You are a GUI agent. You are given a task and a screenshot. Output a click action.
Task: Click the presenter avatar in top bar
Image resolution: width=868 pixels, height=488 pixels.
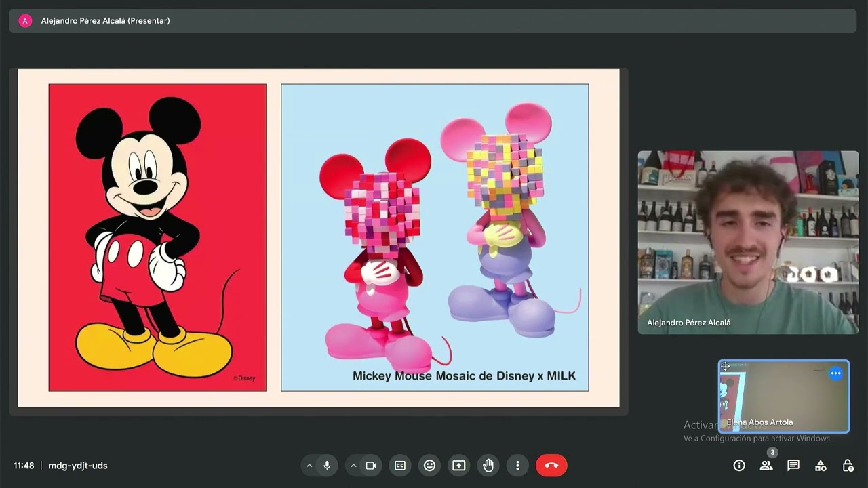(25, 21)
